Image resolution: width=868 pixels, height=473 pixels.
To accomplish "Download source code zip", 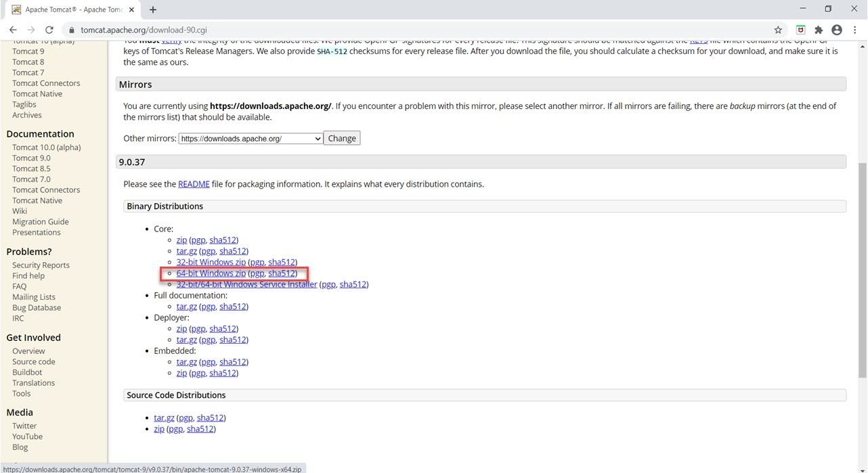I will click(159, 429).
